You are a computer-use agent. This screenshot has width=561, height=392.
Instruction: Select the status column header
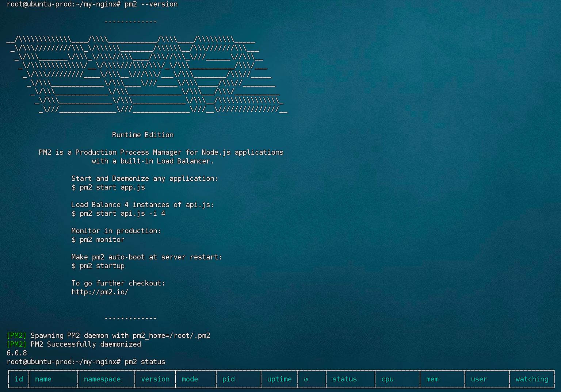click(x=344, y=379)
